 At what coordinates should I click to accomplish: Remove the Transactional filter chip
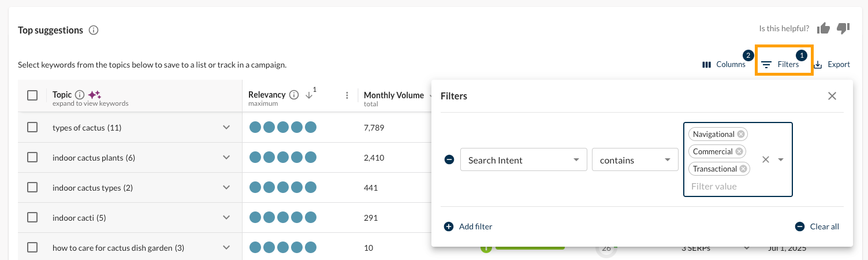click(x=743, y=169)
